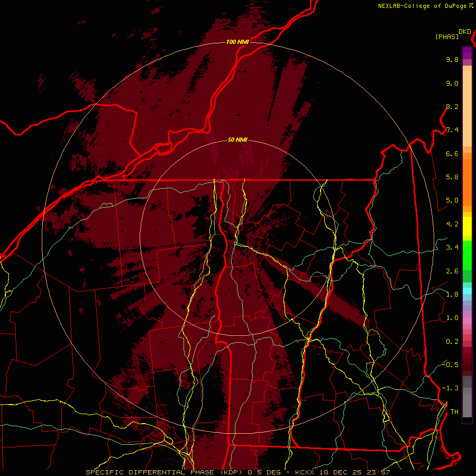This screenshot has height=476, width=476.
Task: Select the 7.4 scale value
Action: [x=452, y=130]
